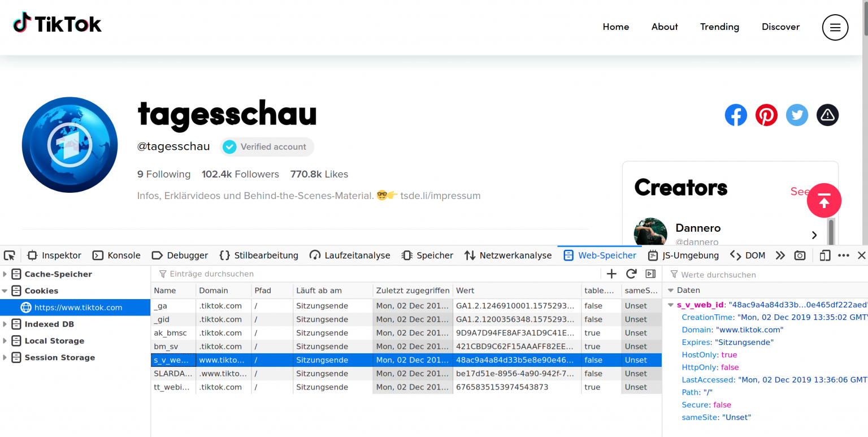Open the Konsole tab
868x437 pixels.
(x=116, y=255)
